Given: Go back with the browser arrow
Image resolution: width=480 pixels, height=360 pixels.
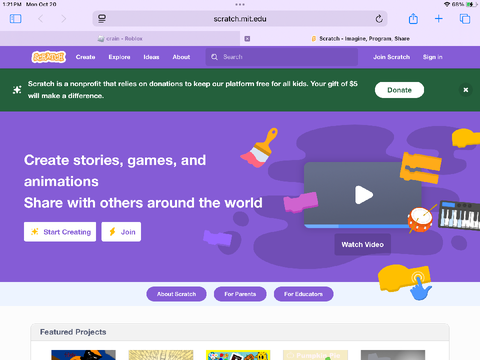Looking at the screenshot, I should tap(41, 19).
